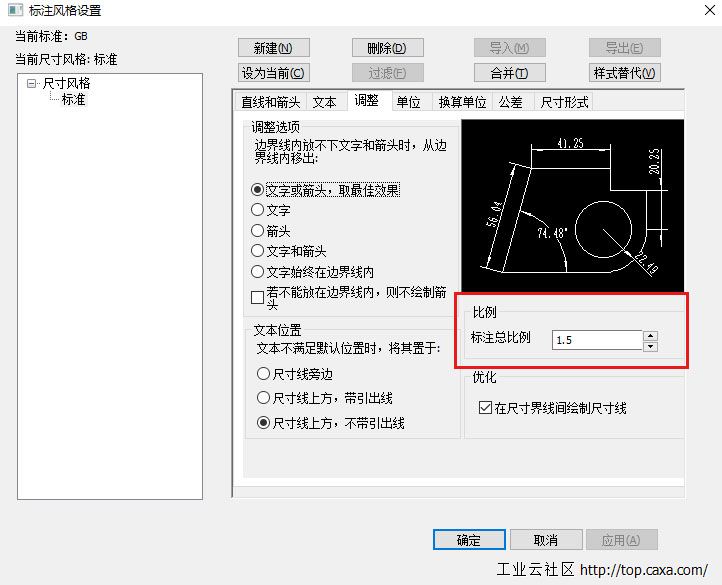The width and height of the screenshot is (722, 585).
Task: Click the 设为当前(C) button
Action: 274,73
